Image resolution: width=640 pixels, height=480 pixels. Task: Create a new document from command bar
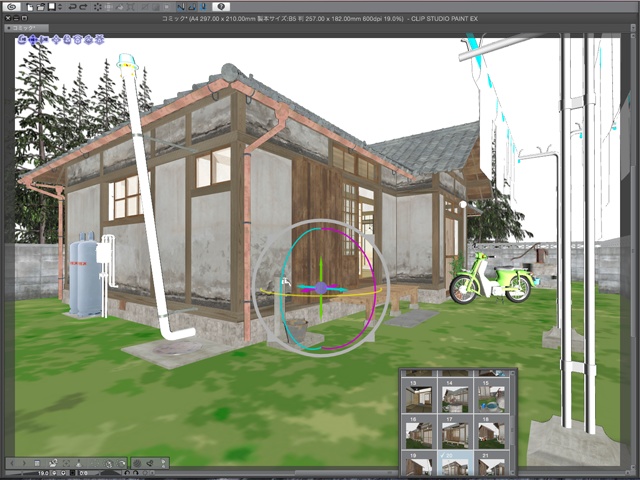(x=30, y=7)
